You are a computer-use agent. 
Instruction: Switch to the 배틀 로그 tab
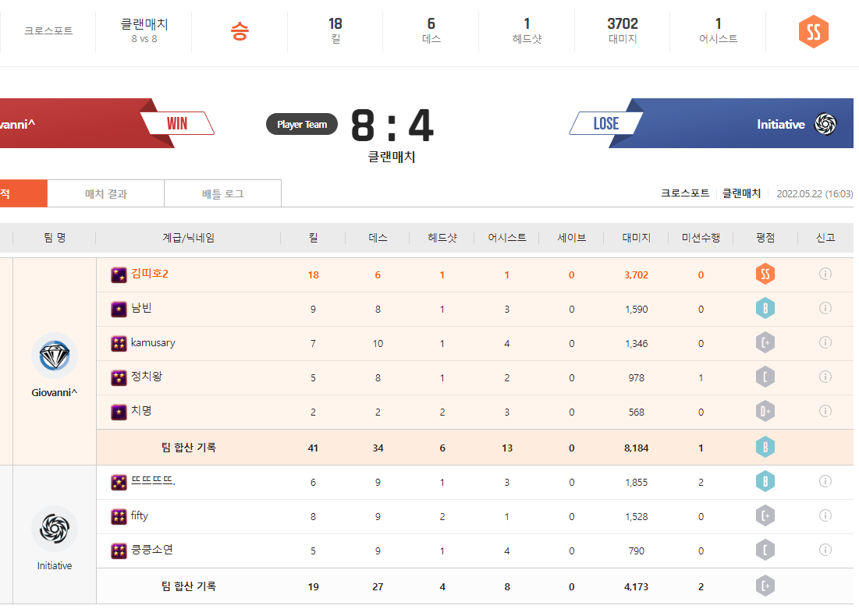[222, 193]
